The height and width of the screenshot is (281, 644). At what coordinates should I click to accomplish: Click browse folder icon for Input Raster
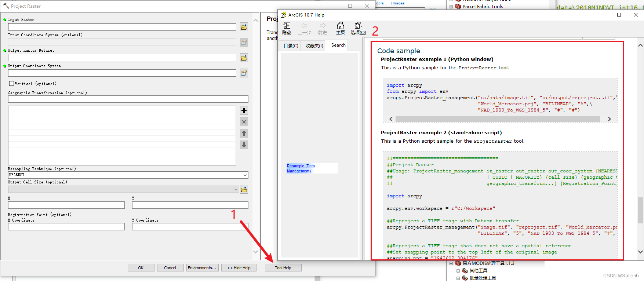(x=244, y=27)
